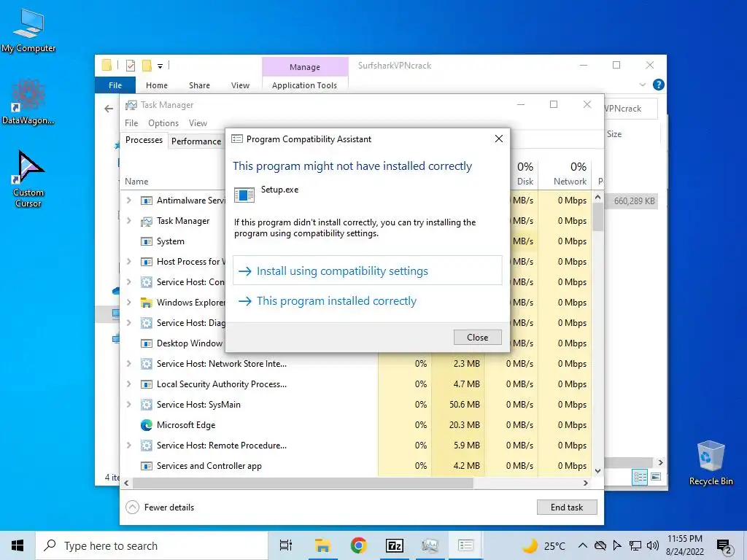
Task: Click Task Manager vertical scrollbar down arrow
Action: click(598, 471)
